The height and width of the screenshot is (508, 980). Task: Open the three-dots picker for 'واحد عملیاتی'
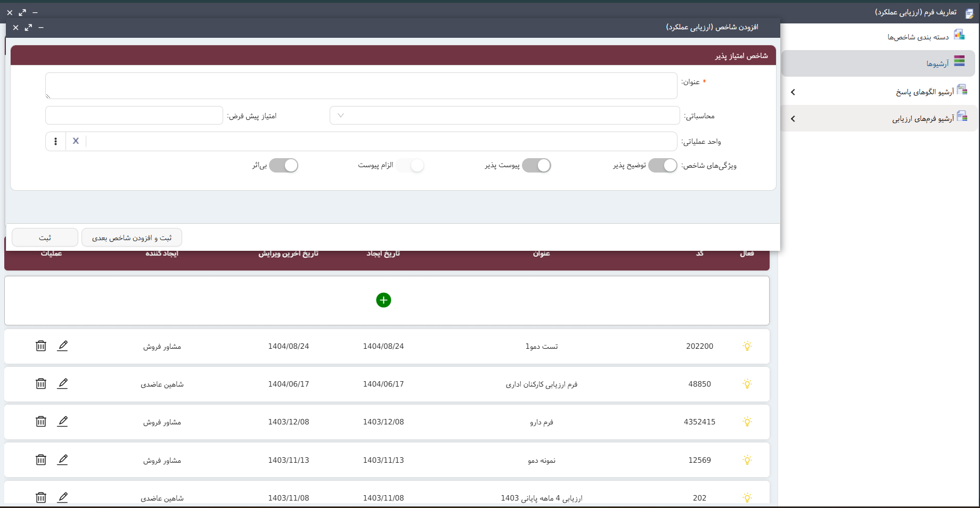[55, 141]
